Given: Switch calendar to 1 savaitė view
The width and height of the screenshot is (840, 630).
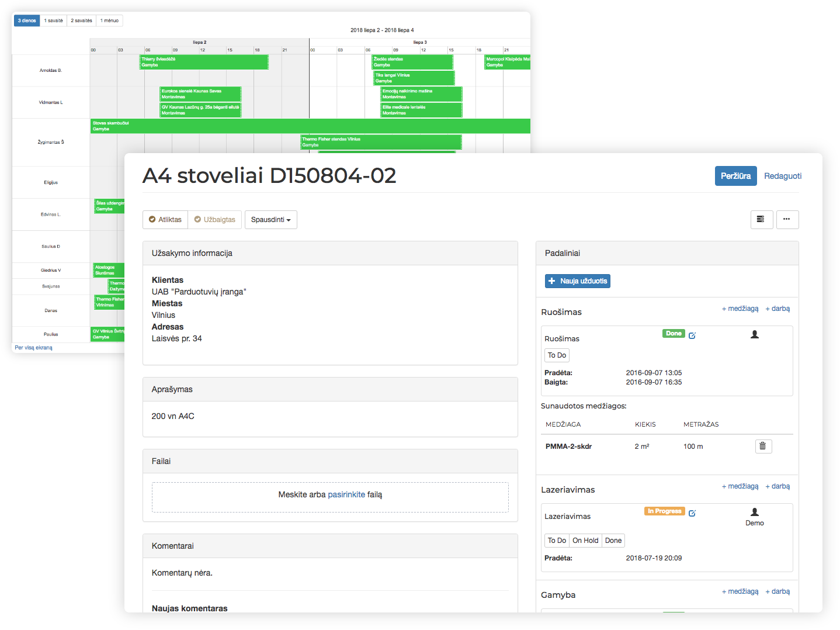Looking at the screenshot, I should click(54, 20).
